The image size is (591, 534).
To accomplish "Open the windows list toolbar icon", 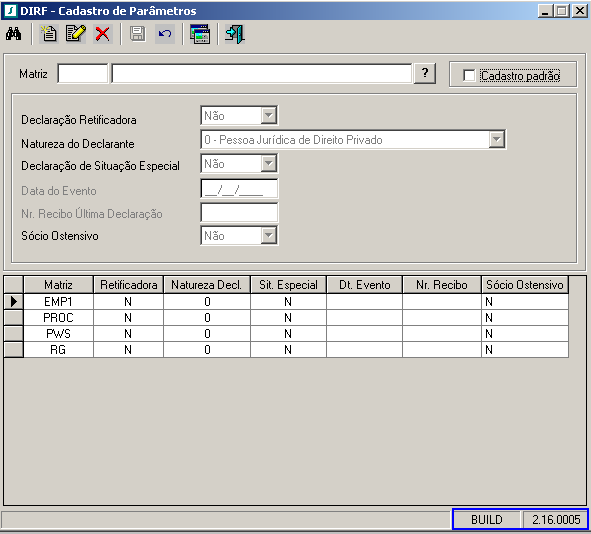I will (200, 34).
